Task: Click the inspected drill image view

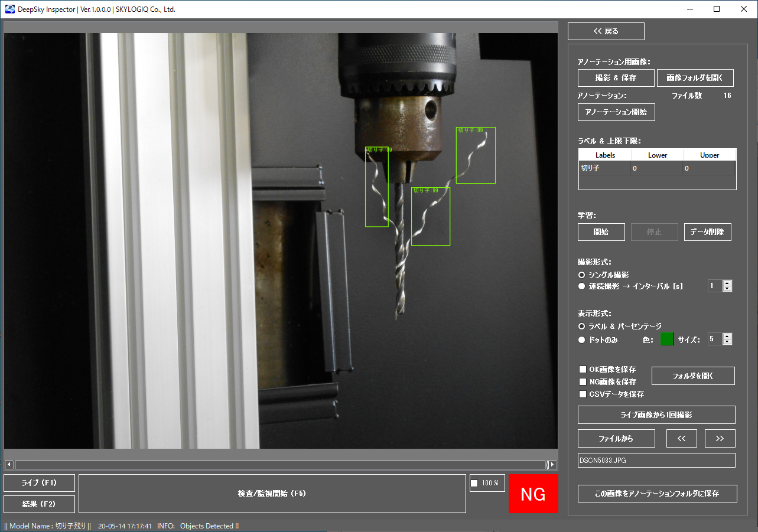Action: coord(281,241)
